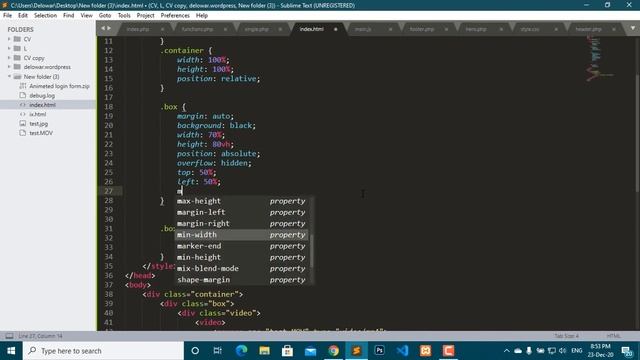
Task: Choose max-height from autocomplete list
Action: [x=242, y=201]
